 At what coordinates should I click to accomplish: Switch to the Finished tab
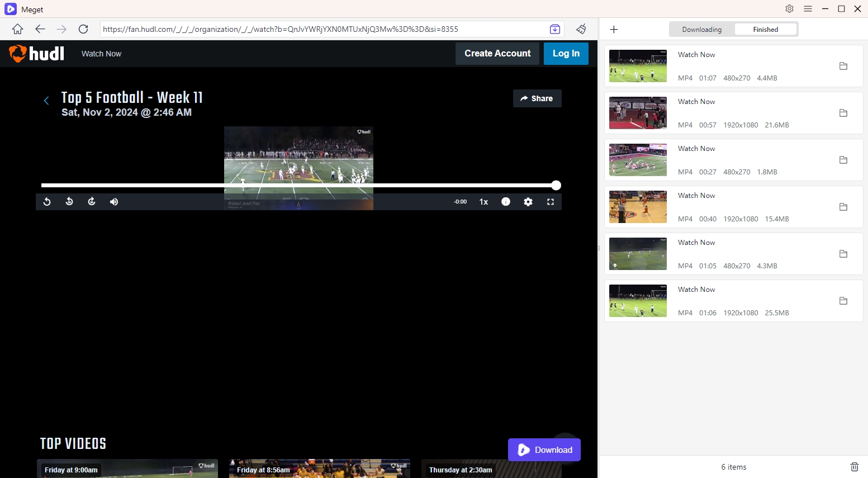click(765, 30)
